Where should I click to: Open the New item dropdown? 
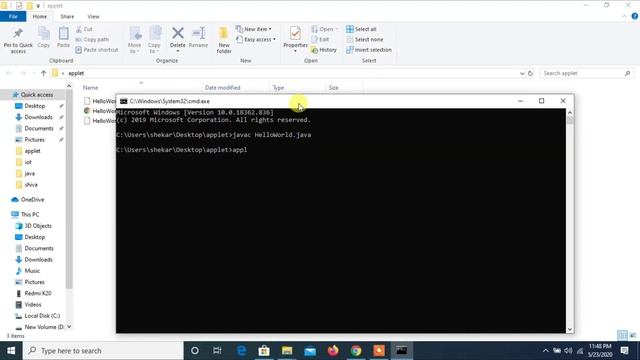[x=254, y=29]
